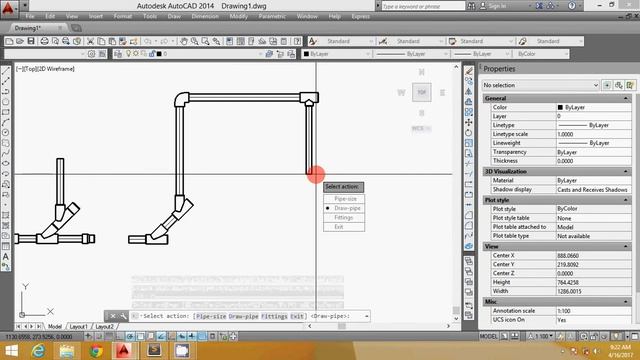Open the ByLayer lineweight dropdown
Image resolution: width=640 pixels, height=360 pixels.
click(481, 54)
